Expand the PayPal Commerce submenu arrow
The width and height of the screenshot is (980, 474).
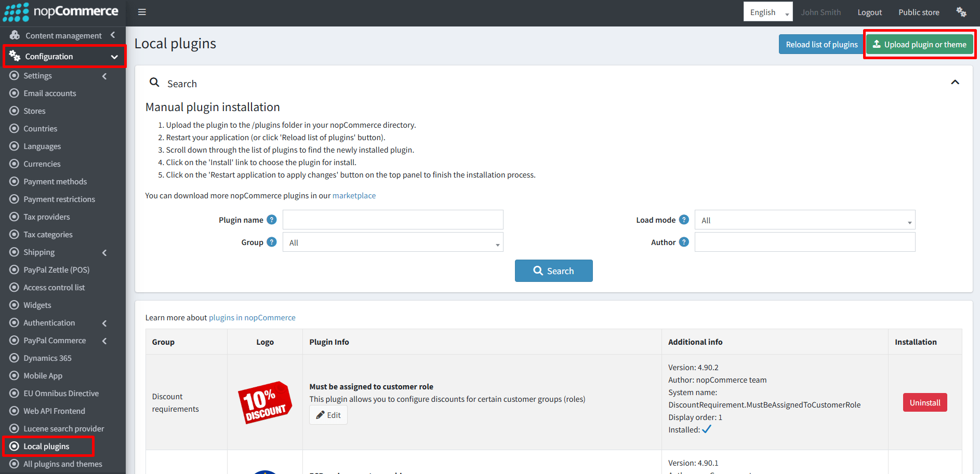[104, 341]
